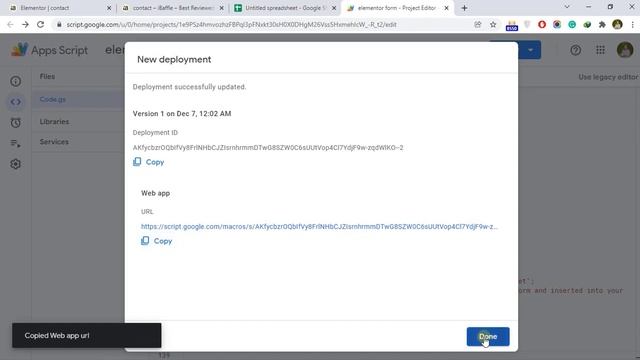Click the BSSO extension icon
The width and height of the screenshot is (640, 360).
pos(511,25)
